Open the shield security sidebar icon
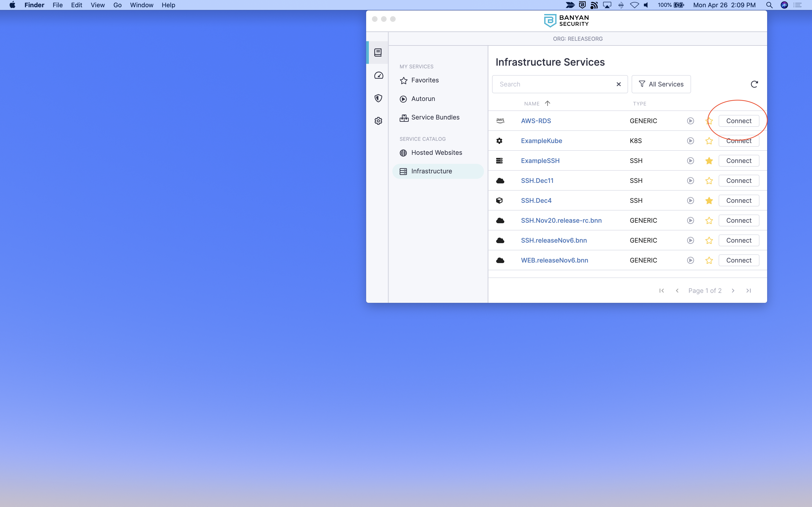This screenshot has width=812, height=507. (x=379, y=98)
